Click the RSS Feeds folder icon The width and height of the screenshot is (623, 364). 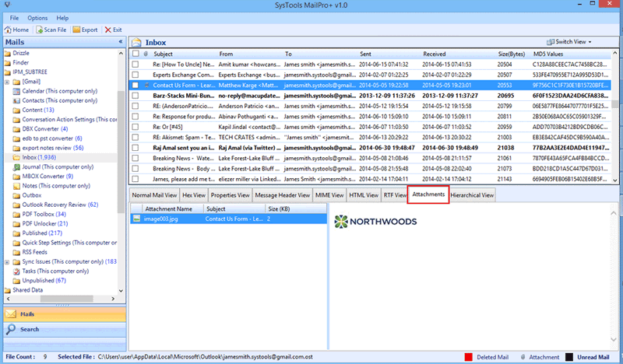tap(16, 252)
